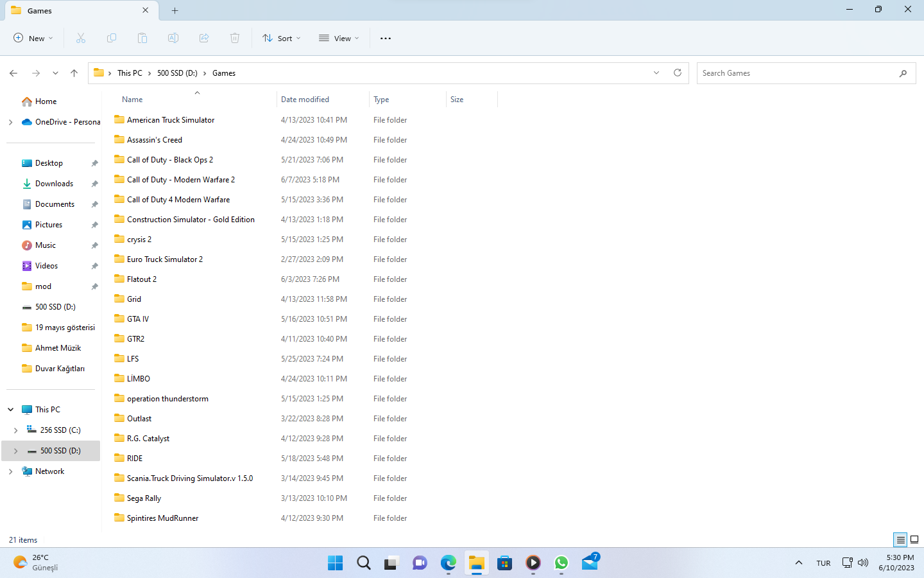Open the View dropdown menu

pyautogui.click(x=339, y=39)
